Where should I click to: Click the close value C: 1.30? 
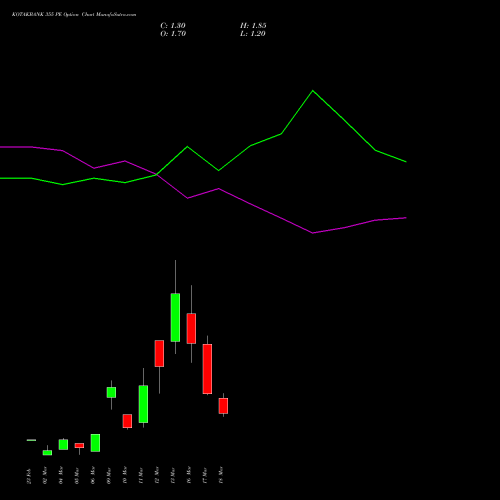173,26
